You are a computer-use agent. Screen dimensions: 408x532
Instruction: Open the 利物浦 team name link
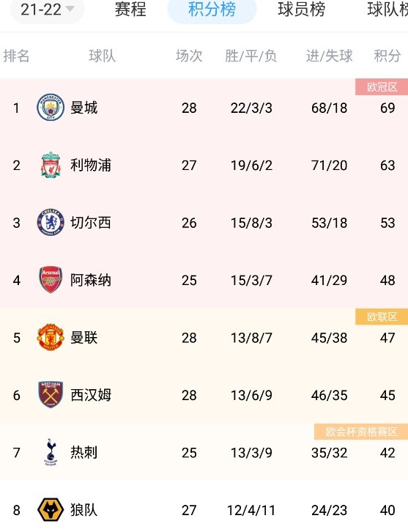tap(91, 165)
